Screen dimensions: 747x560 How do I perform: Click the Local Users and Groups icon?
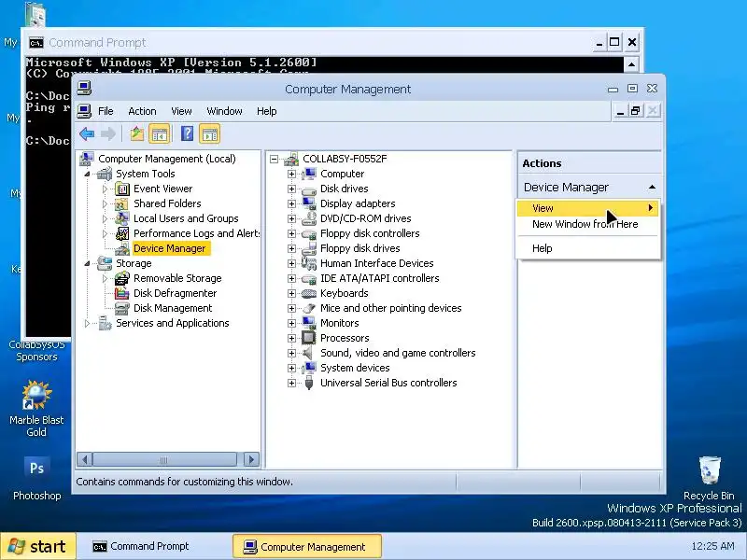[122, 218]
